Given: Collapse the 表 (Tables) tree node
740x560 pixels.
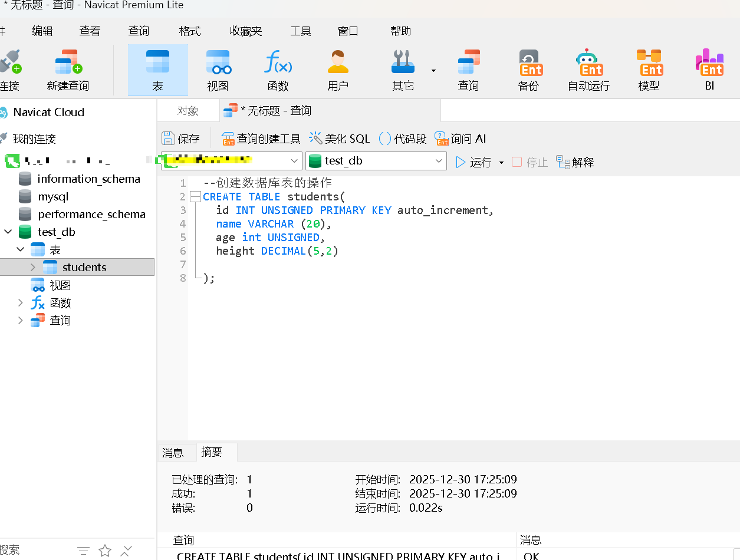Looking at the screenshot, I should (21, 249).
